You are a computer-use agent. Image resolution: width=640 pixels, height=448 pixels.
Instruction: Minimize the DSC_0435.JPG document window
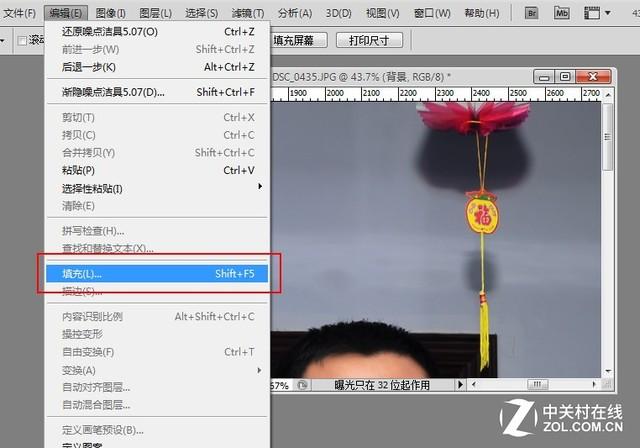(543, 77)
